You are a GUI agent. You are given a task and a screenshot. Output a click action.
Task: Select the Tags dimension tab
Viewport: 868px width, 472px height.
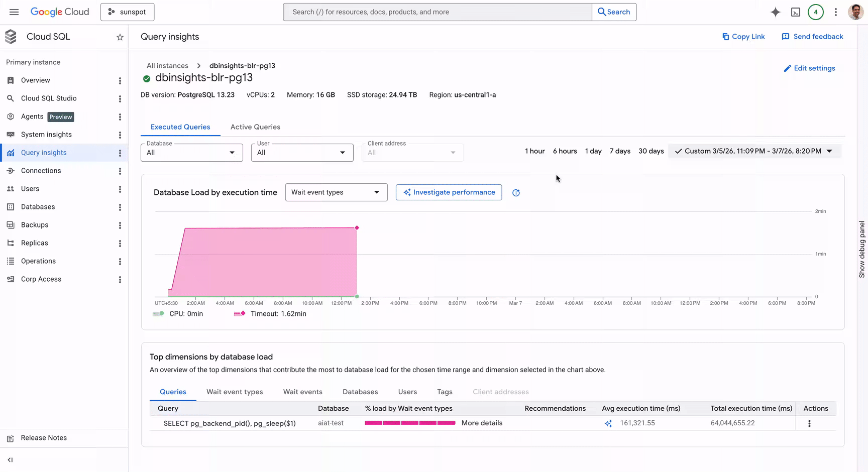(445, 392)
